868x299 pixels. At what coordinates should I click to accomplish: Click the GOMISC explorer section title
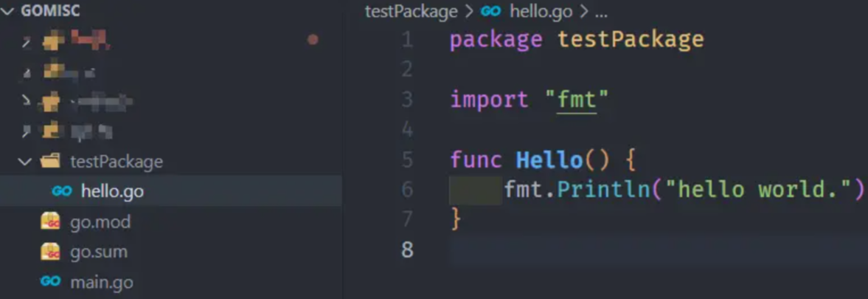click(50, 10)
